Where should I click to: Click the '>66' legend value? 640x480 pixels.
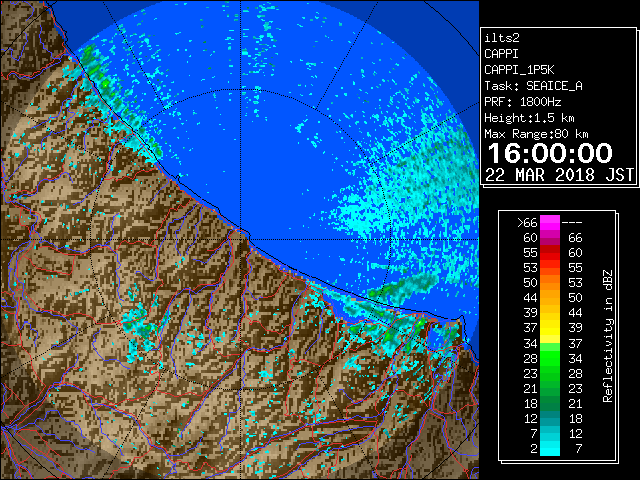click(527, 222)
